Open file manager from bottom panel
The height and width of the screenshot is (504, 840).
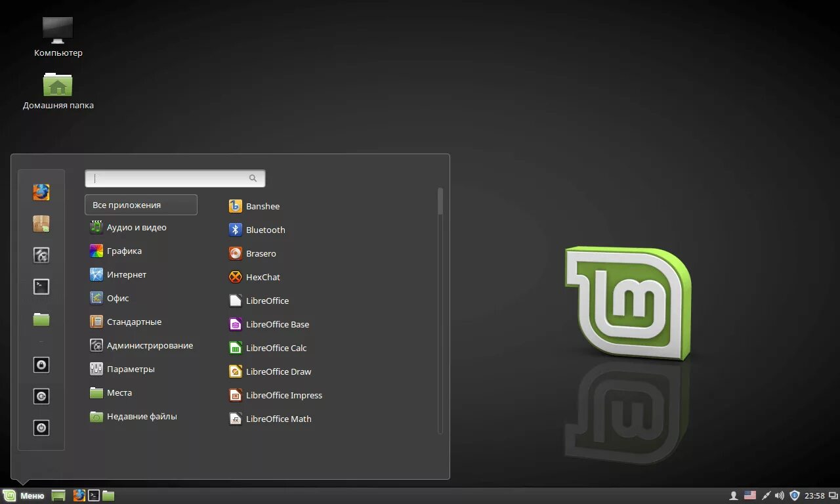click(x=108, y=495)
